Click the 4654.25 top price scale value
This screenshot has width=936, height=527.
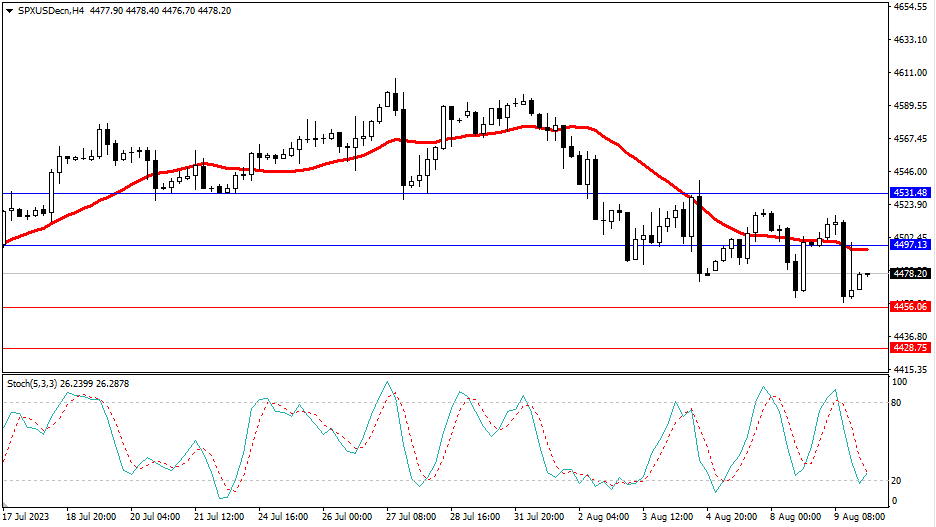pyautogui.click(x=910, y=7)
